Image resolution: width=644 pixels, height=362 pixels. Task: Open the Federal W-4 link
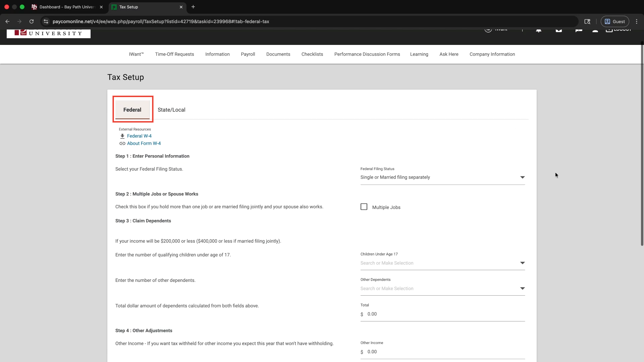coord(139,136)
